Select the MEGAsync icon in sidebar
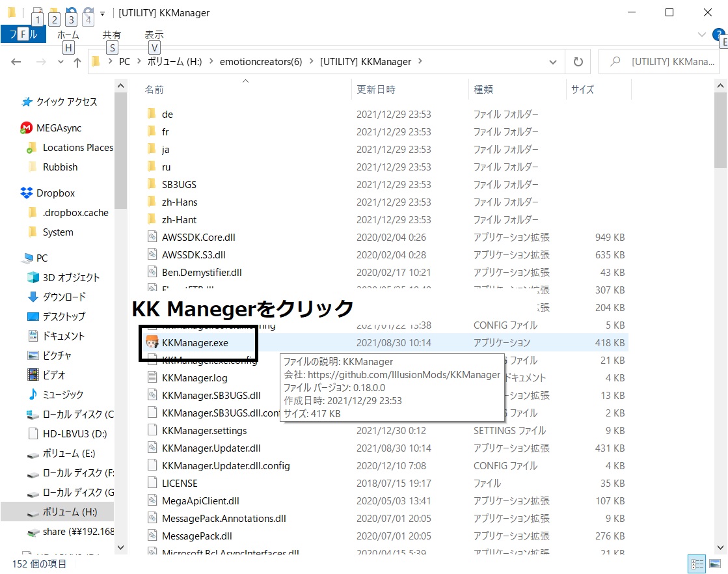The image size is (728, 574). [x=27, y=128]
